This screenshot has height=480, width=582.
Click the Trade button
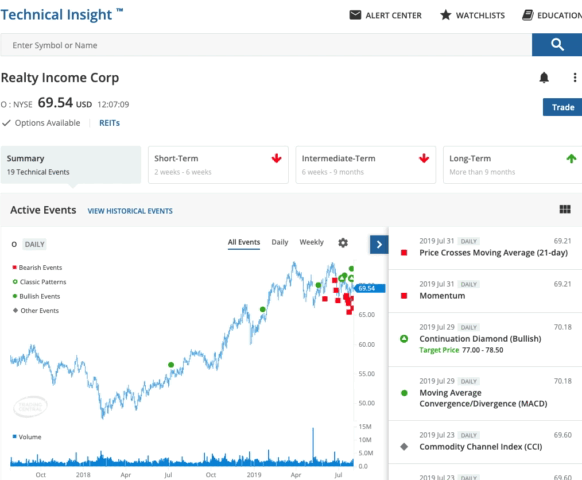click(562, 107)
